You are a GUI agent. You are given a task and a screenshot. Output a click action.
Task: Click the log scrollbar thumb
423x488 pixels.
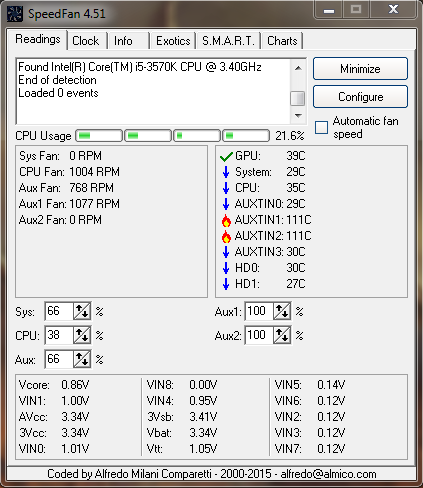pyautogui.click(x=298, y=99)
